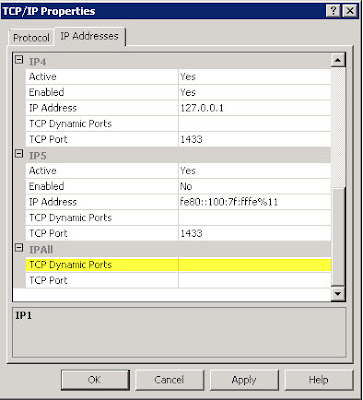
Task: Click the vertical scrollbar thumb
Action: coord(338,236)
